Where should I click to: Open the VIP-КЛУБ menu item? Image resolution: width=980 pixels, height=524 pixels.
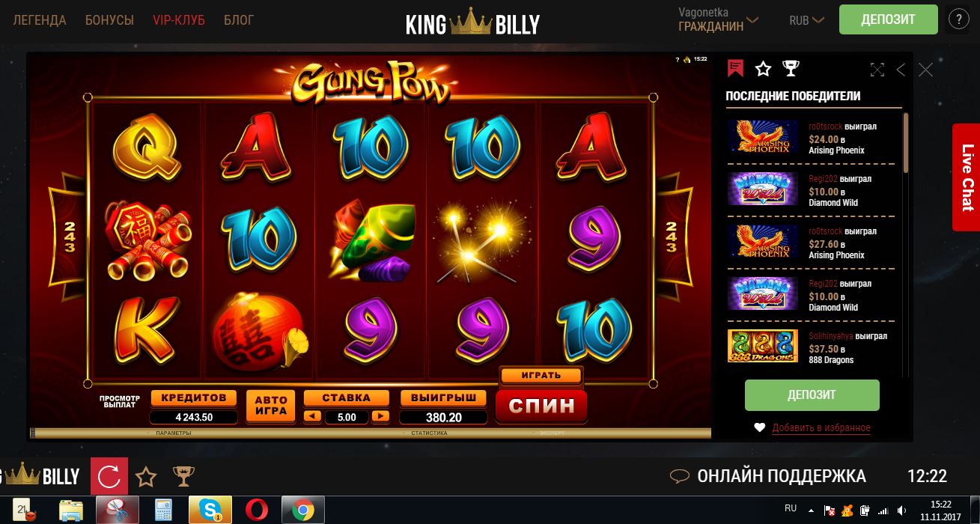pyautogui.click(x=179, y=20)
